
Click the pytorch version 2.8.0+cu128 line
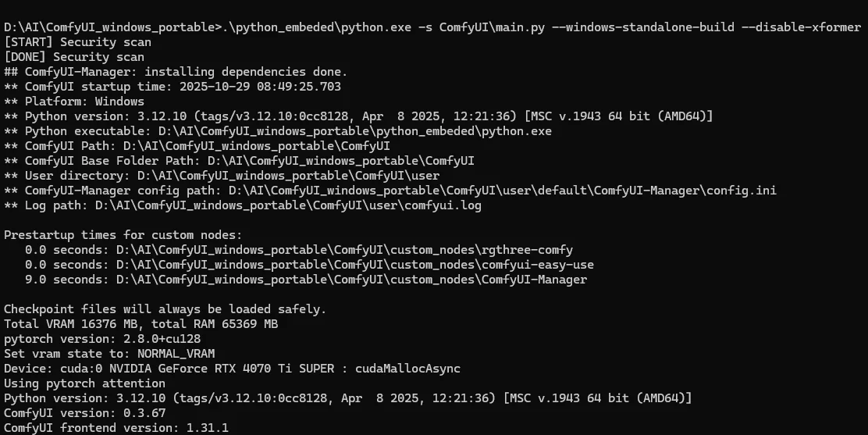pos(102,339)
